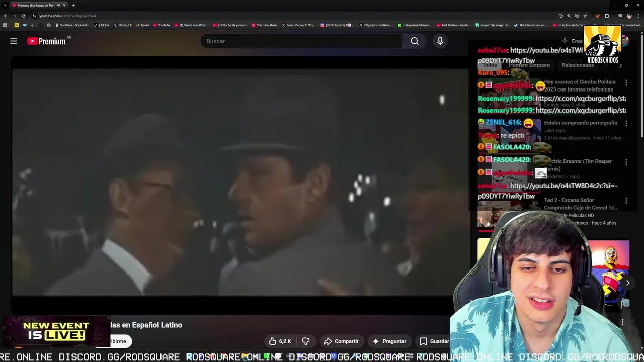Open options for Combo Politico 2023 video

pyautogui.click(x=626, y=82)
